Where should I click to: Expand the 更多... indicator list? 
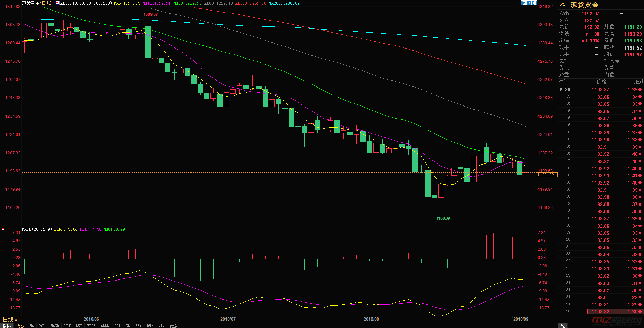click(177, 326)
